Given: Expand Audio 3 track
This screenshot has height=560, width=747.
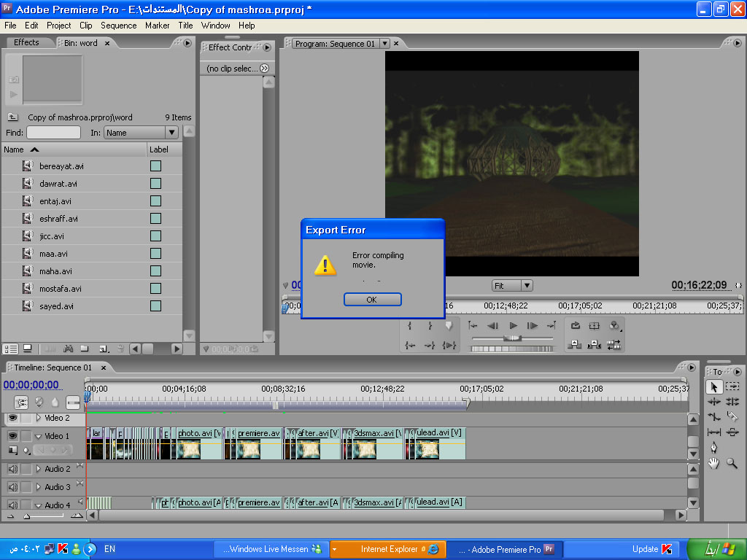Looking at the screenshot, I should pos(39,486).
